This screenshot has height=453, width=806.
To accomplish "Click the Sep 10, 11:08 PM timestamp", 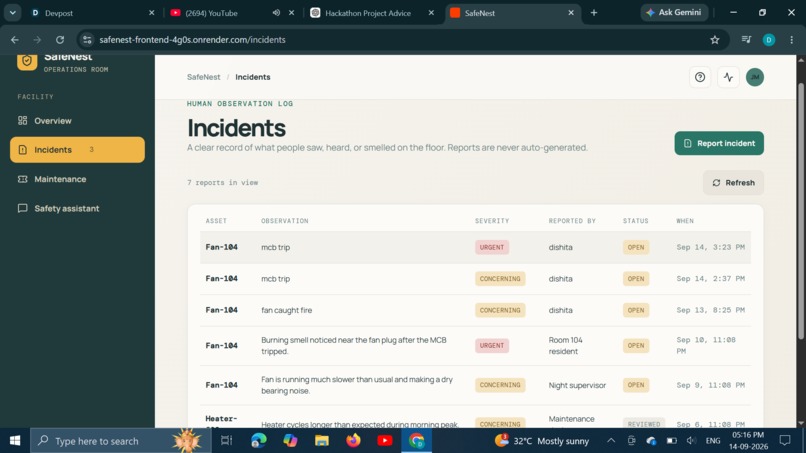I will tap(706, 346).
